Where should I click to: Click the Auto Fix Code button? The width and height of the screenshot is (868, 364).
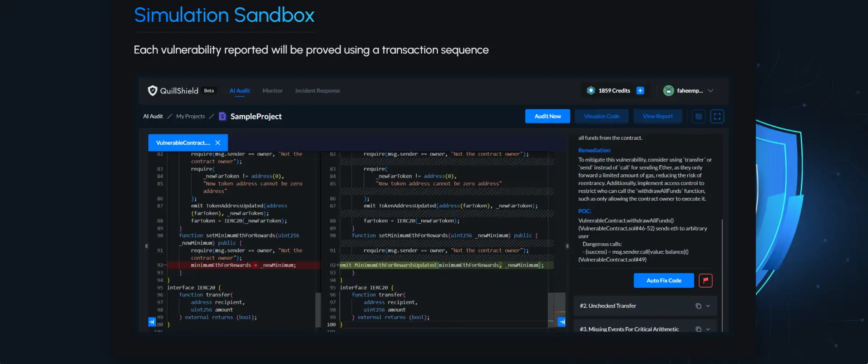[664, 280]
